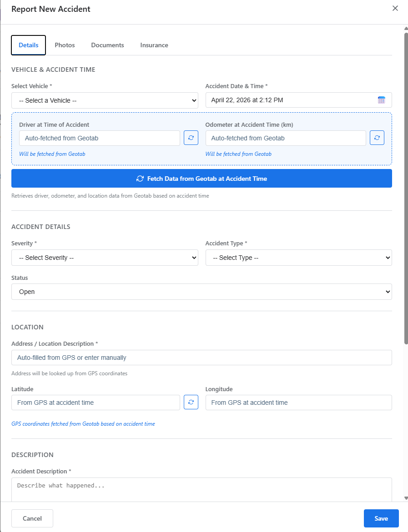Screen dimensions: 408x532
Task: Click 'GPS coordinates fetched from Geotab' note
Action: click(x=83, y=424)
